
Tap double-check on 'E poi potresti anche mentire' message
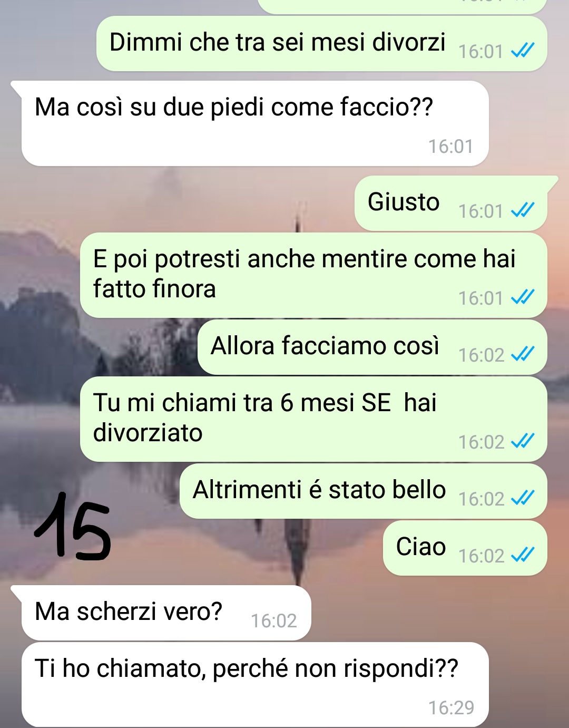523,297
